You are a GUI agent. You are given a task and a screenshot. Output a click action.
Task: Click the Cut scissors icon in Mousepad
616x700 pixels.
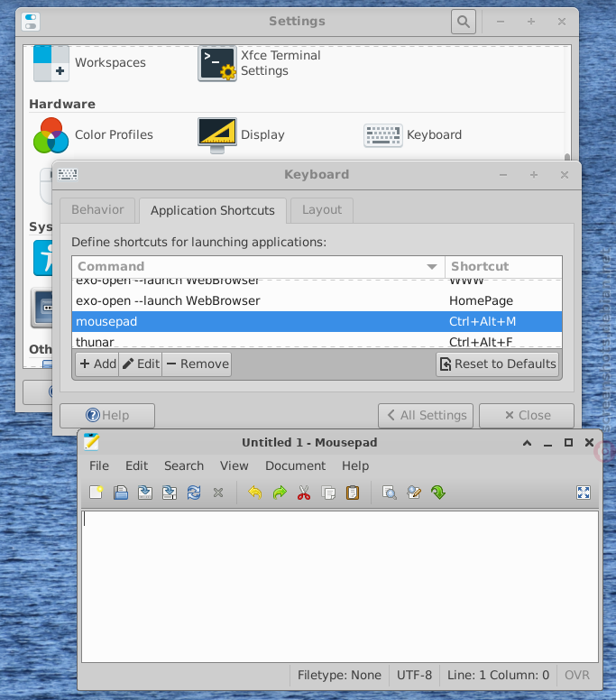[304, 493]
